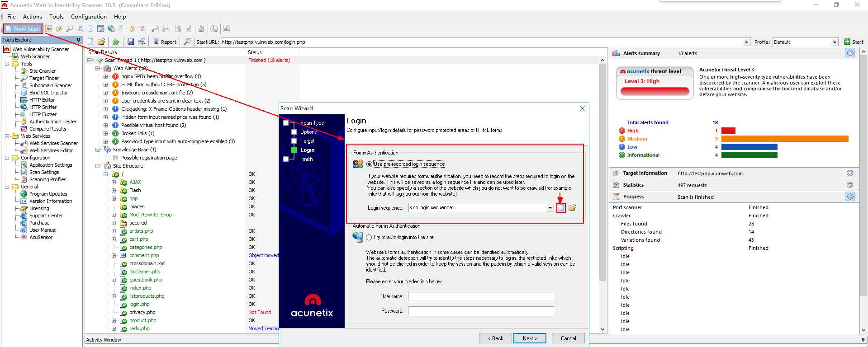Click the blue Low alerts bar

pos(749,147)
